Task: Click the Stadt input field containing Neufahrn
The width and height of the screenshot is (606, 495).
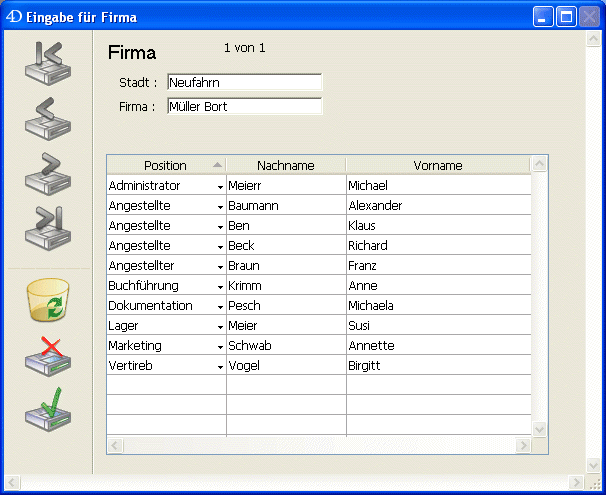Action: (244, 82)
